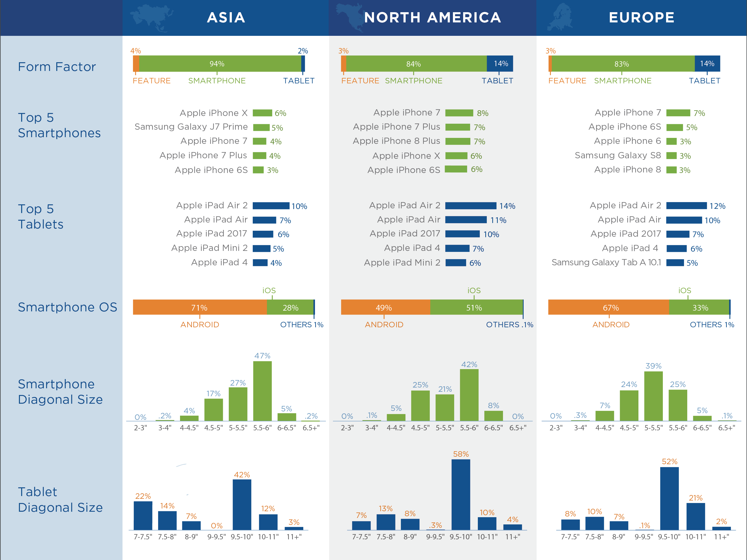This screenshot has width=747, height=560.
Task: Click the Top 5 Tablets row label
Action: 41,216
